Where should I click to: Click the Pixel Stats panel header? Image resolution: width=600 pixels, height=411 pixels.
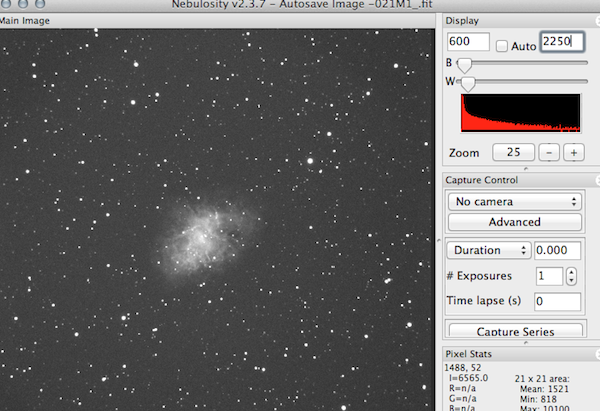[x=520, y=354]
